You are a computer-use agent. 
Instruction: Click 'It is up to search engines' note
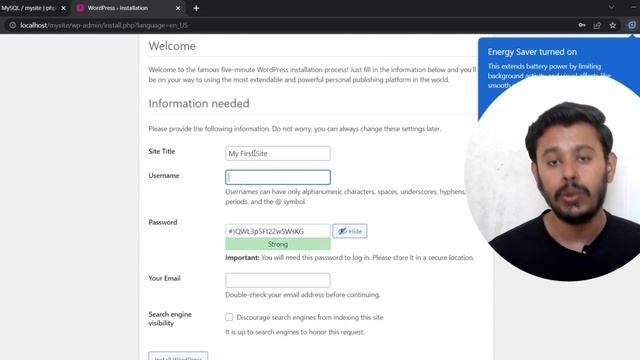tap(295, 332)
